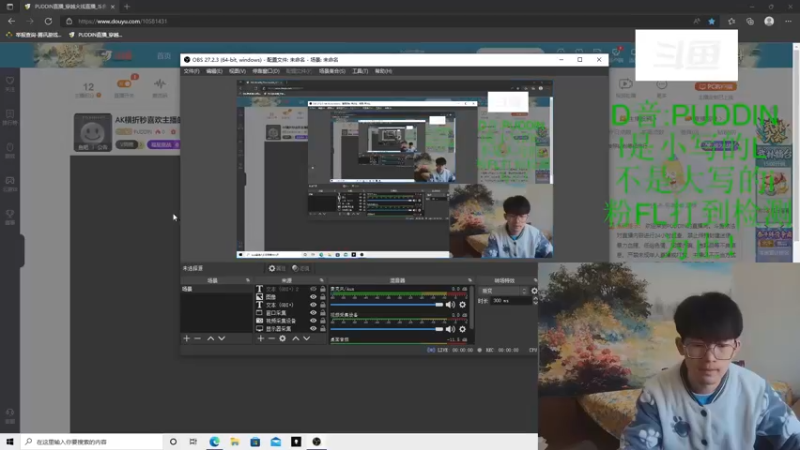Move source down with the down arrow in Sources panel
The height and width of the screenshot is (450, 800).
click(x=307, y=338)
